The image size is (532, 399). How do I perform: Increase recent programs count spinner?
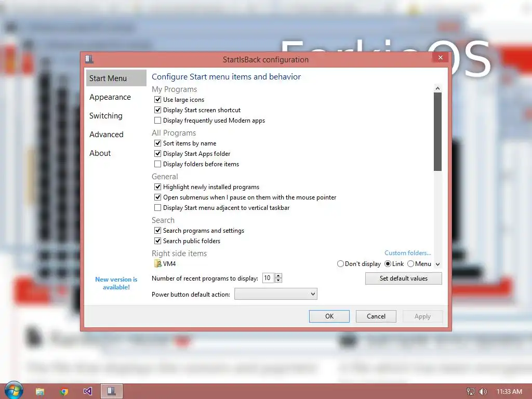278,275
